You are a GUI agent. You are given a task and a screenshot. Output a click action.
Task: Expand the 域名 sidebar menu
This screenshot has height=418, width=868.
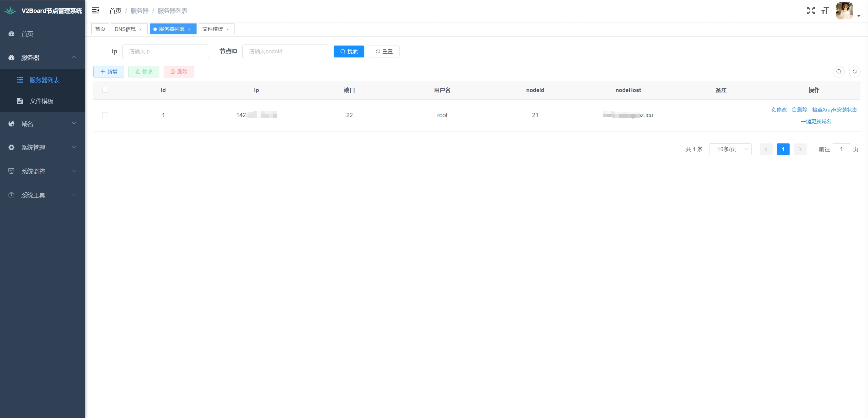pyautogui.click(x=42, y=124)
